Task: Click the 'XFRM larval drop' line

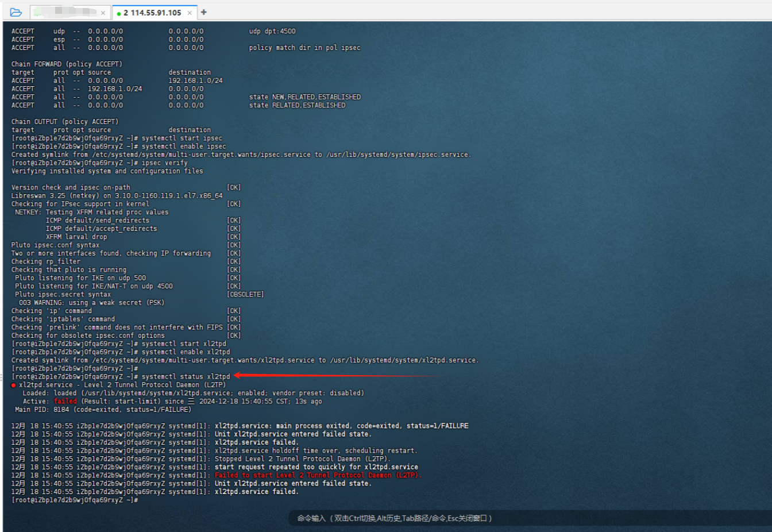Action: point(76,237)
